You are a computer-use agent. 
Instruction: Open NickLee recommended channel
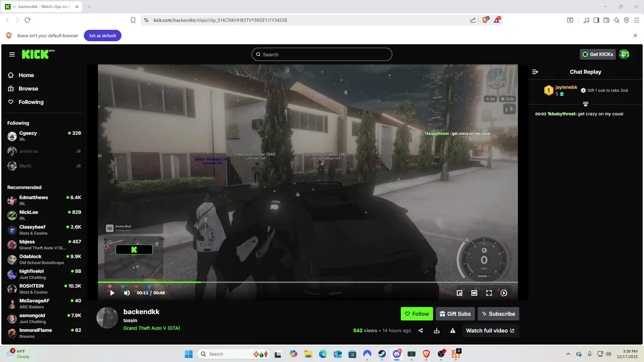point(44,215)
